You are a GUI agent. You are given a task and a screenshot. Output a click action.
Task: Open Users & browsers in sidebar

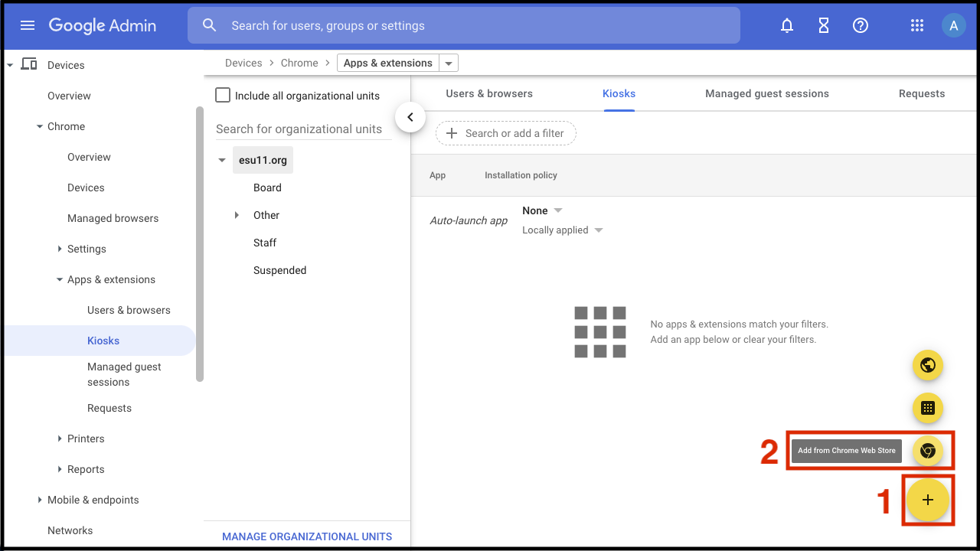point(129,310)
